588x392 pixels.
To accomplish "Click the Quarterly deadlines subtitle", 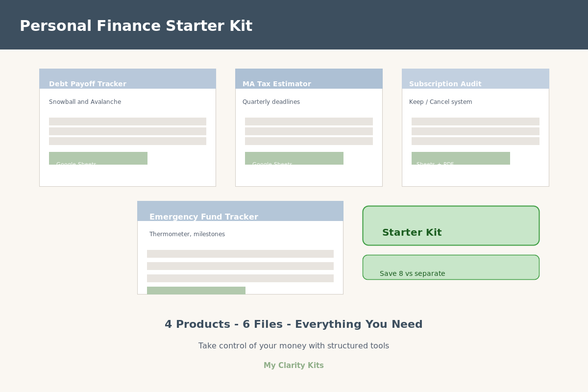I will click(271, 102).
